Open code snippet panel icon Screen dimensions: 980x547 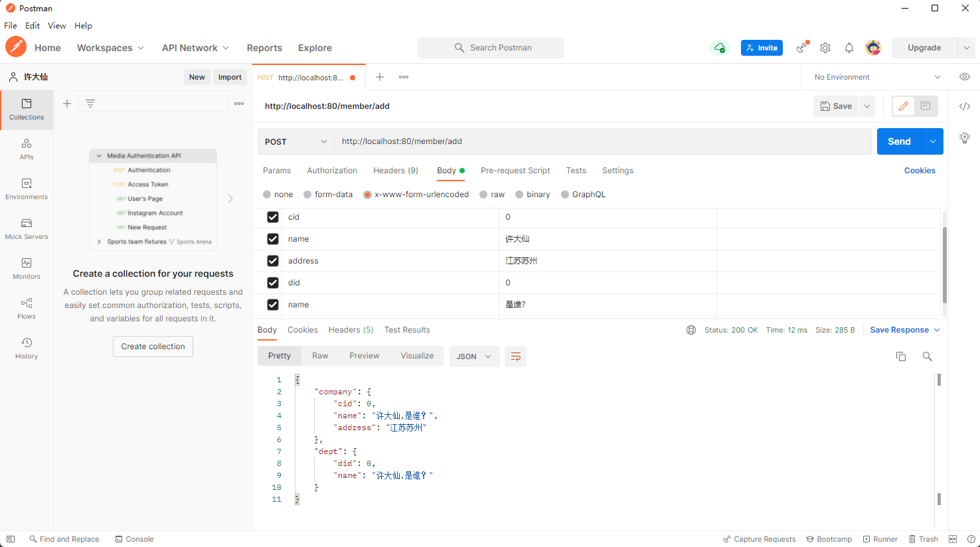[x=965, y=106]
